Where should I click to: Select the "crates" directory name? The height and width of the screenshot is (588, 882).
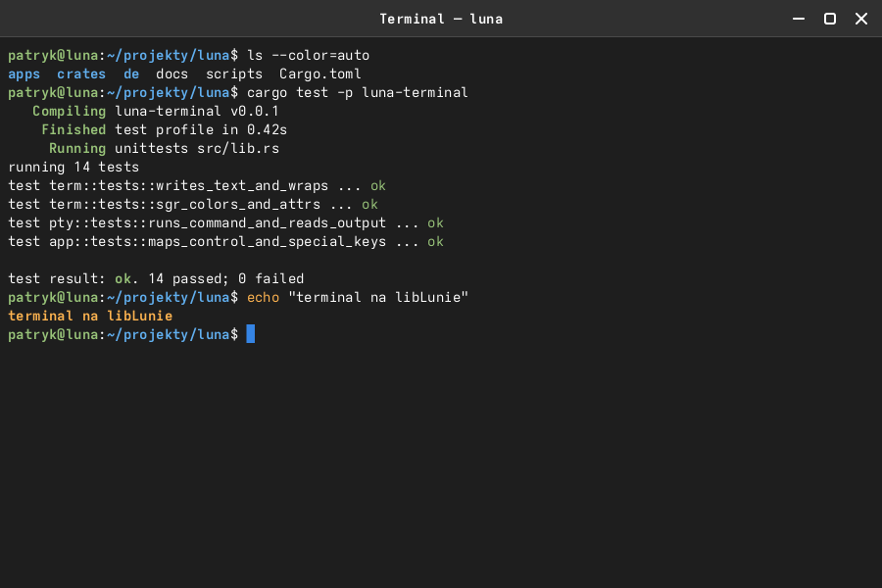[x=81, y=74]
